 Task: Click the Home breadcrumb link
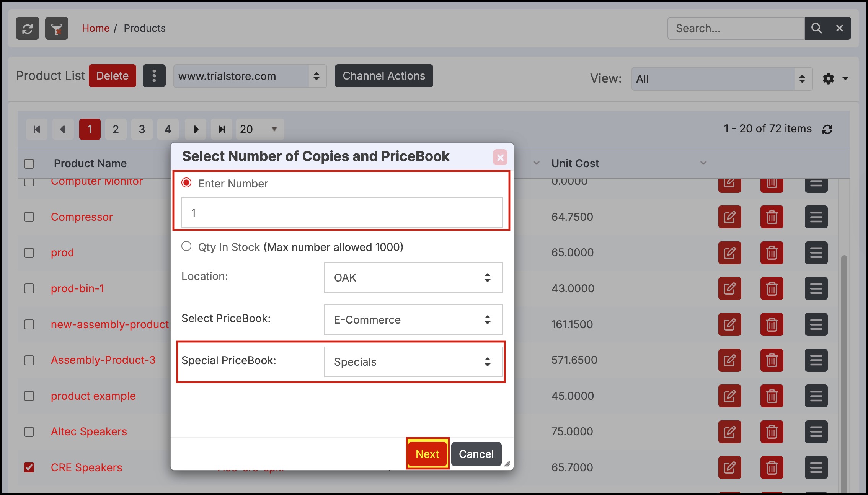96,28
